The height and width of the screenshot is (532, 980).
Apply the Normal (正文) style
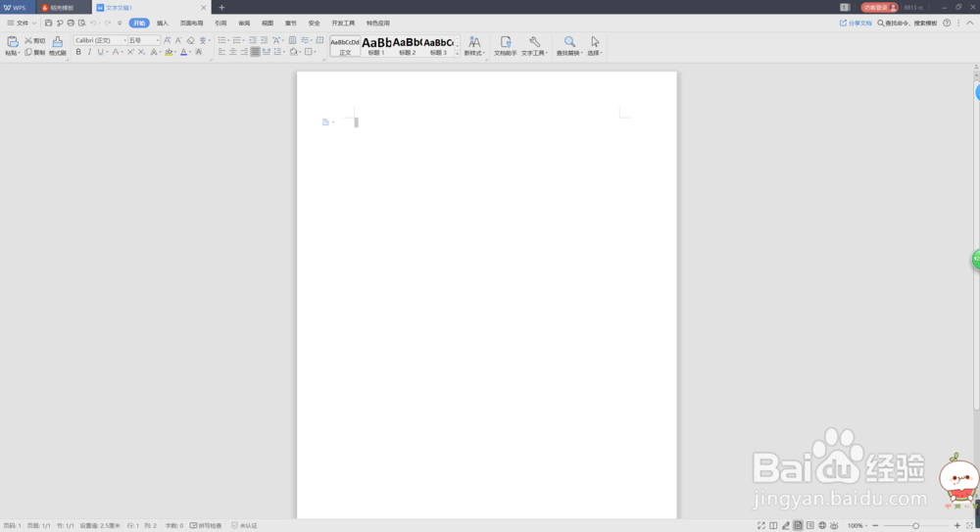[345, 46]
